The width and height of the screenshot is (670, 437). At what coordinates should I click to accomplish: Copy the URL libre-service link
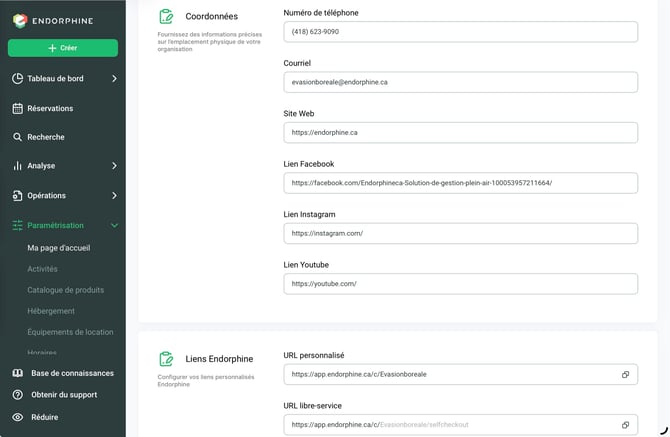pos(625,425)
